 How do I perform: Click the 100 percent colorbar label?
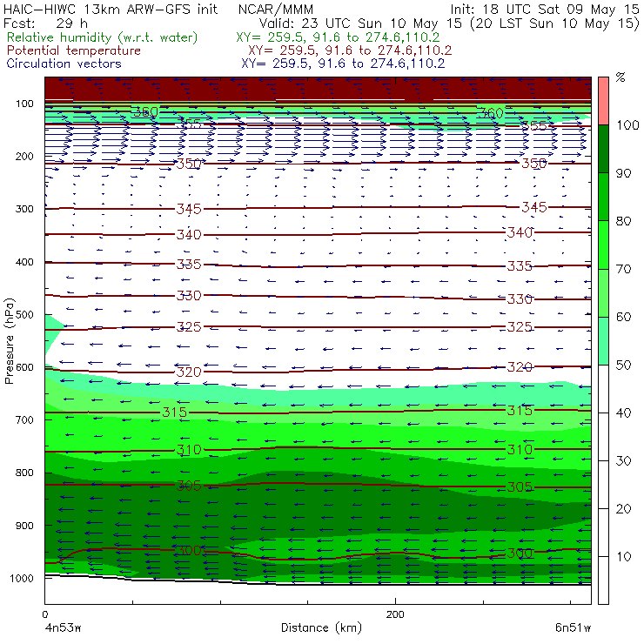point(627,124)
